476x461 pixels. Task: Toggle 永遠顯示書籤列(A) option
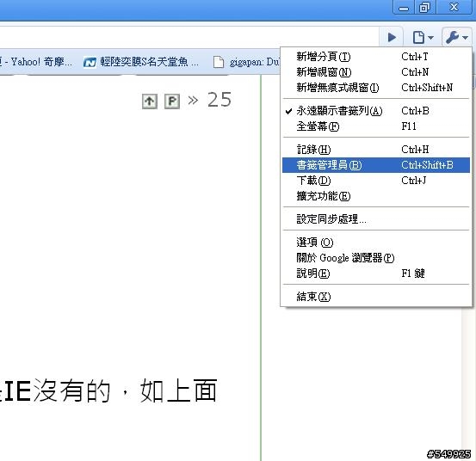pyautogui.click(x=376, y=111)
